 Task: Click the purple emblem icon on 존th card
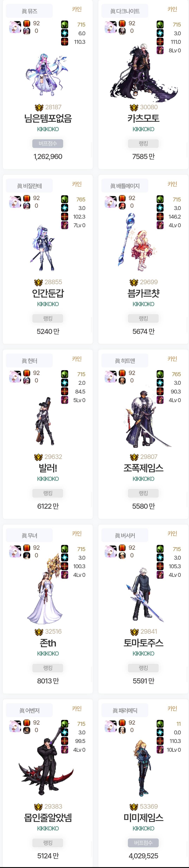(x=64, y=575)
